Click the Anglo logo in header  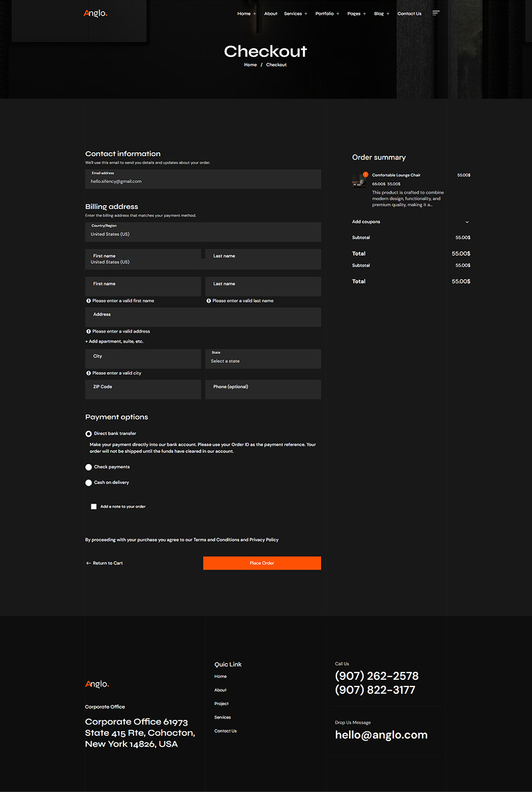(x=95, y=13)
